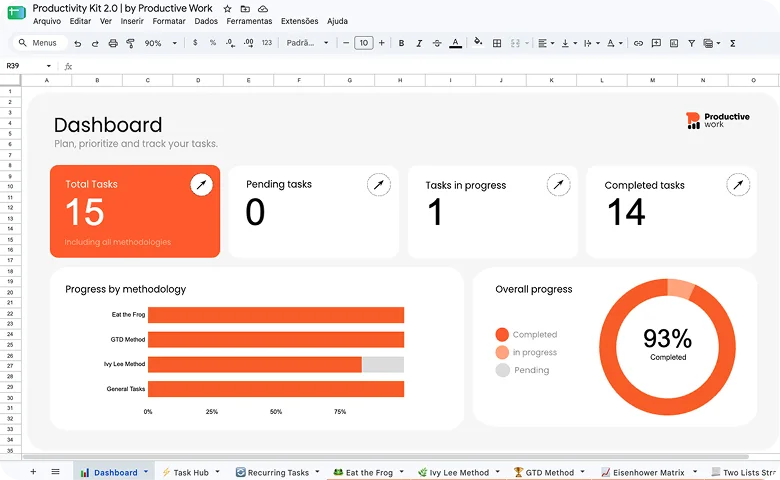Image resolution: width=780 pixels, height=480 pixels.
Task: Redo the last action
Action: click(95, 43)
